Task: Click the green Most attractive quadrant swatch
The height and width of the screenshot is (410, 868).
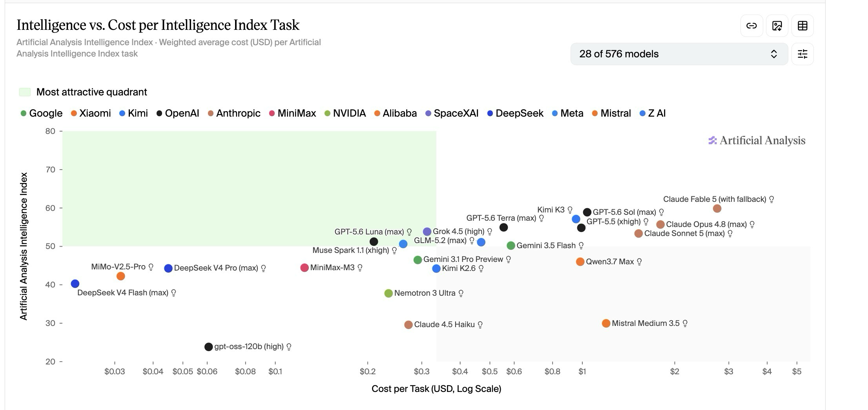Action: pyautogui.click(x=25, y=92)
